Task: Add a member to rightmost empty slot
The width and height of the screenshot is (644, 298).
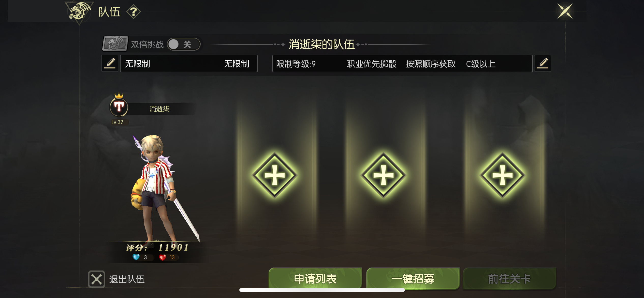Action: (502, 175)
